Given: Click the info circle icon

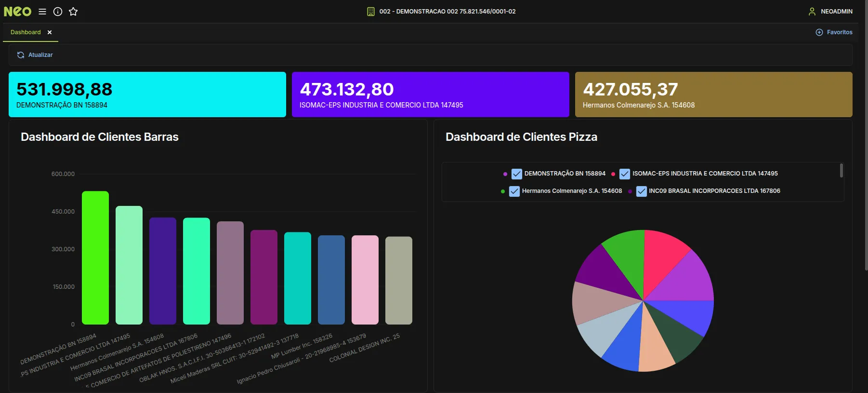Looking at the screenshot, I should coord(58,12).
